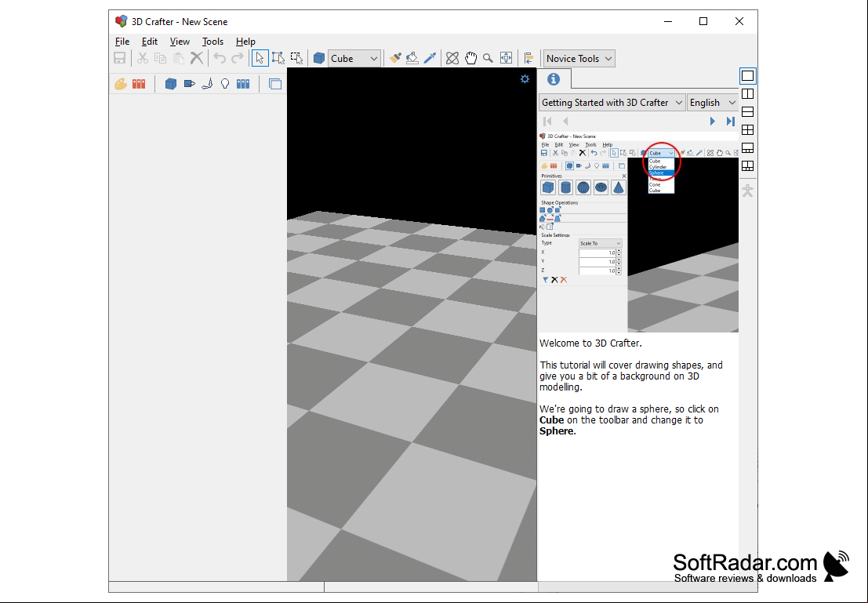Viewport: 868px width, 603px height.
Task: Click the fit-to-view icon
Action: 506,58
